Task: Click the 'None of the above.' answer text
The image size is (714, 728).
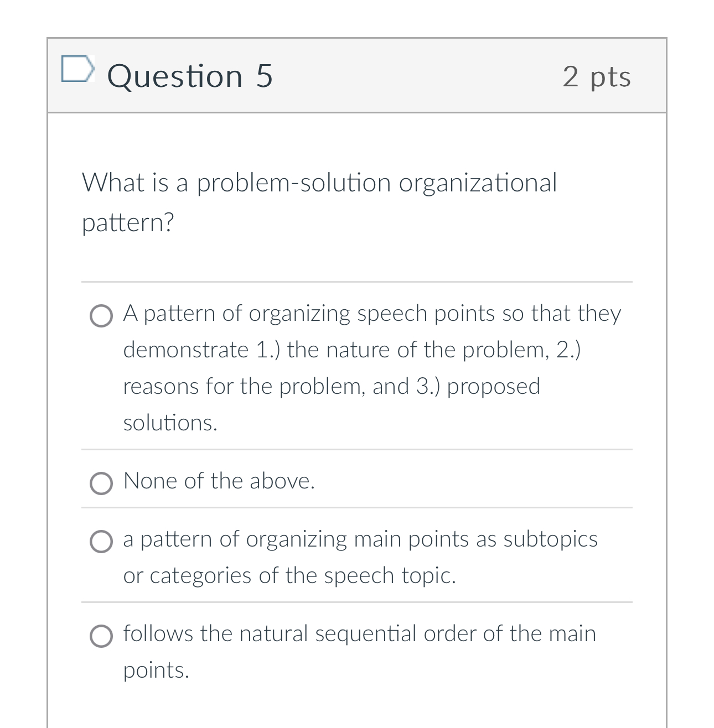Action: point(219,481)
